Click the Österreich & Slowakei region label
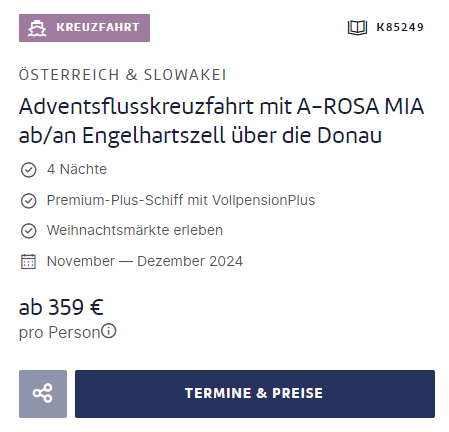This screenshot has width=449, height=432. pyautogui.click(x=123, y=75)
